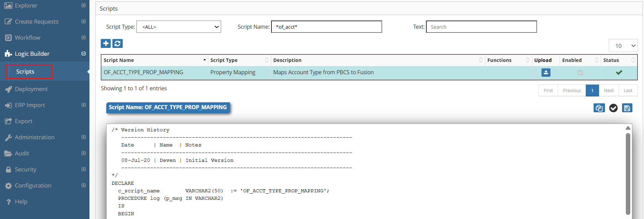The image size is (644, 219).
Task: Toggle the Enabled checkbox for the script
Action: (580, 73)
